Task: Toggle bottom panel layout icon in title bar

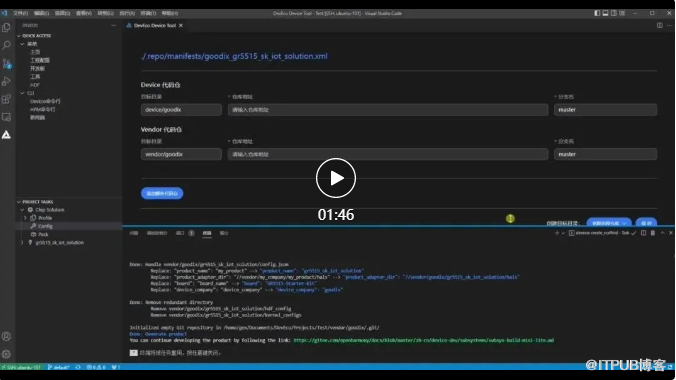Action: pos(605,13)
